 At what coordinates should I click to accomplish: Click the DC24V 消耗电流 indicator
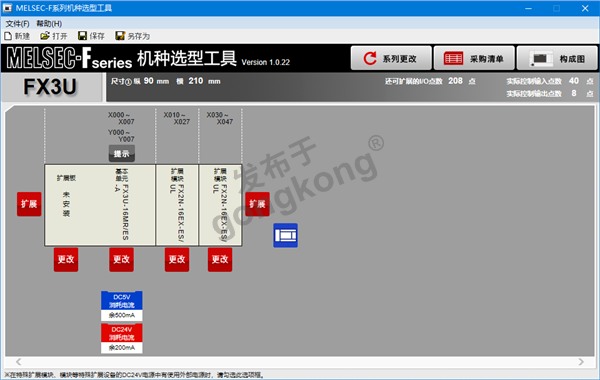click(122, 333)
